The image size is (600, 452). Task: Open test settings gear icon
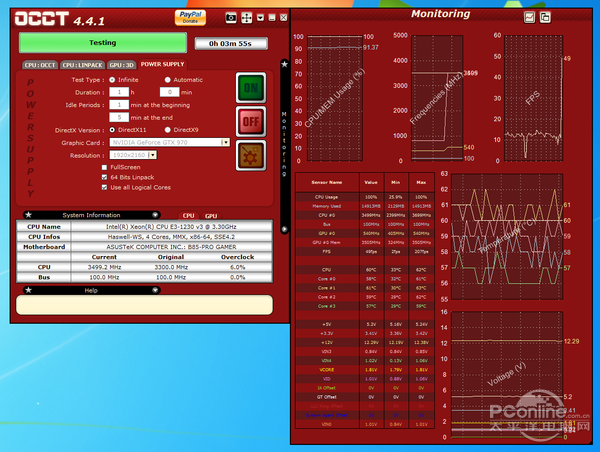[249, 157]
